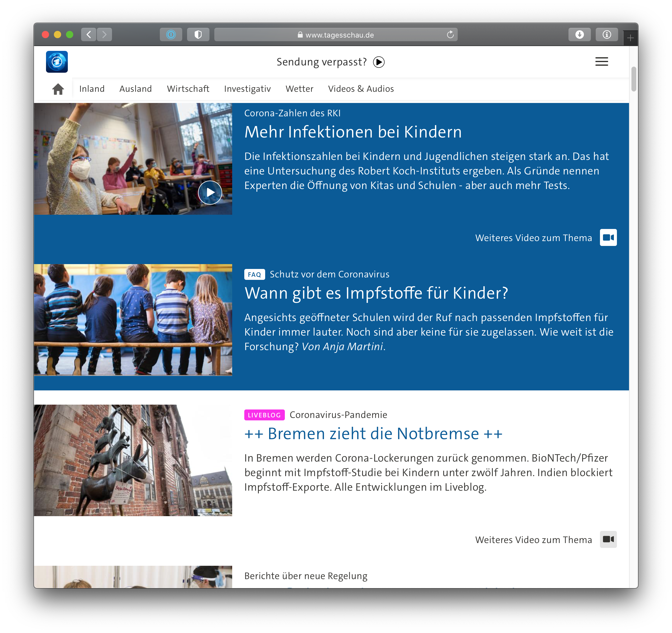
Task: Open headline Bremen zieht die Notbremse
Action: (x=374, y=434)
